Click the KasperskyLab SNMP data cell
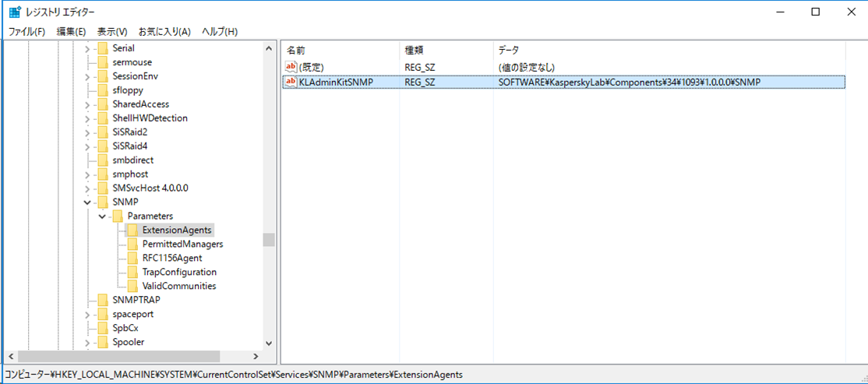Image resolution: width=868 pixels, height=384 pixels. (630, 82)
